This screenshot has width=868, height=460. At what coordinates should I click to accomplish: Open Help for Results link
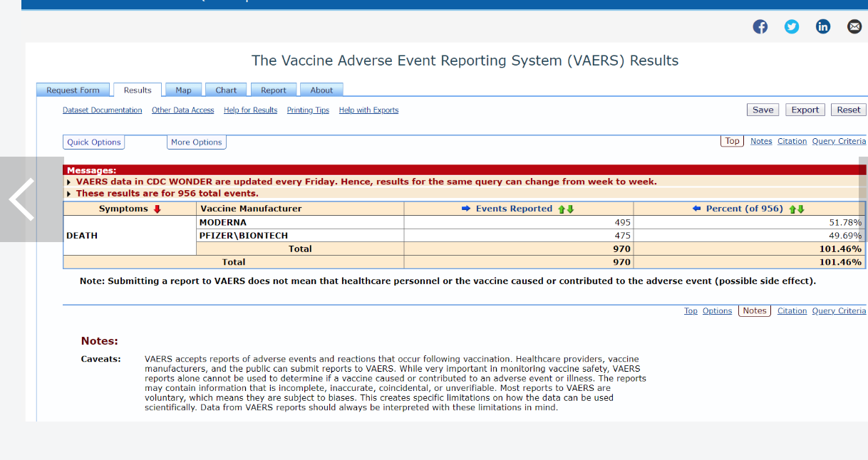tap(250, 110)
